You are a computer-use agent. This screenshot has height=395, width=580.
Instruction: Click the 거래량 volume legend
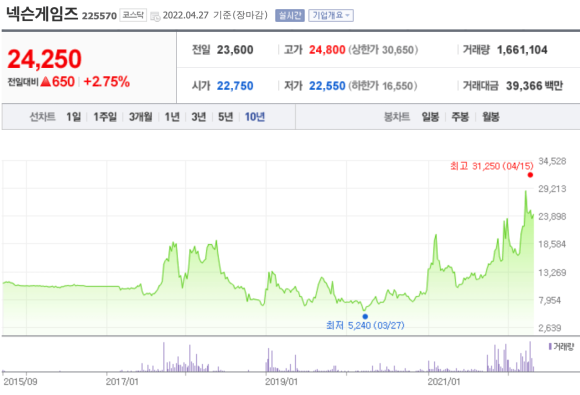click(561, 347)
